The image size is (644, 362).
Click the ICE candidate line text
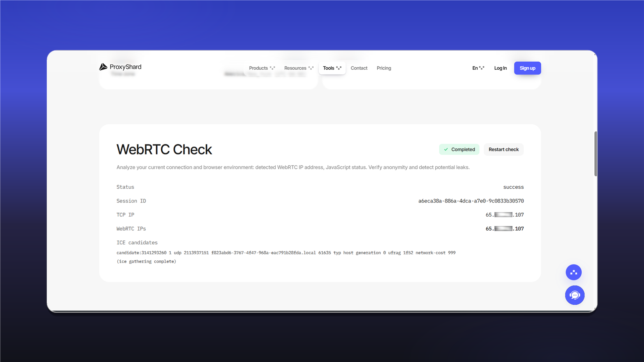click(x=286, y=253)
